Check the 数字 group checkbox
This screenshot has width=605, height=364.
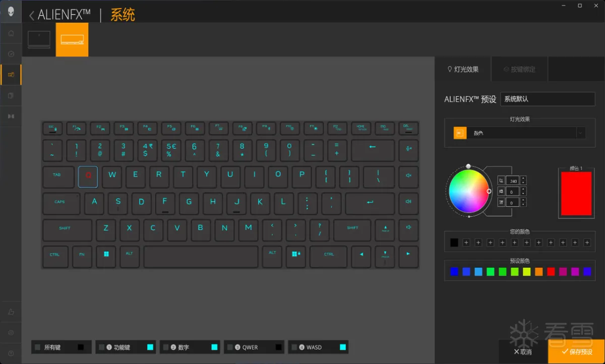166,347
